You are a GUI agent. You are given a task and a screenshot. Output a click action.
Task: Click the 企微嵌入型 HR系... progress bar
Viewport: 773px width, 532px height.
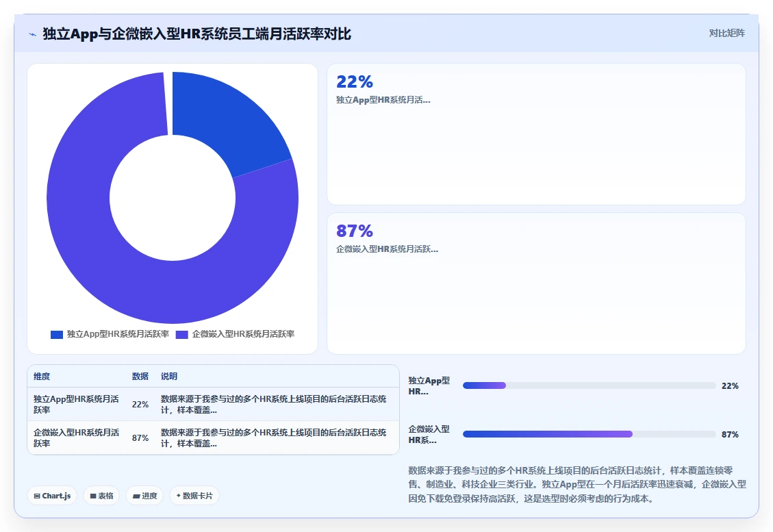589,434
